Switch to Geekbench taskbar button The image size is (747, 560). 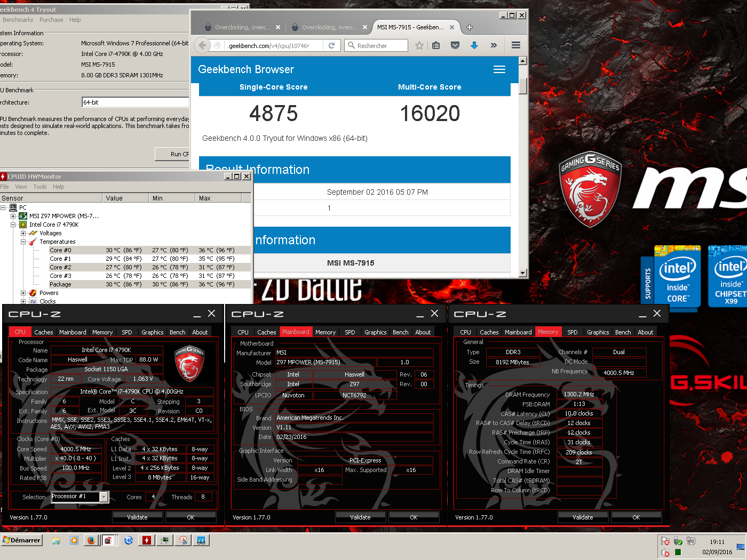[201, 540]
